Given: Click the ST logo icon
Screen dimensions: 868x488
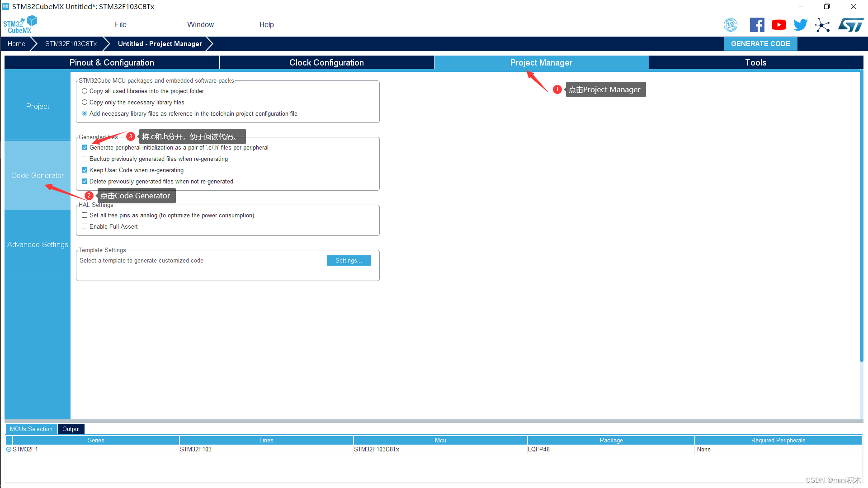Looking at the screenshot, I should click(x=851, y=25).
